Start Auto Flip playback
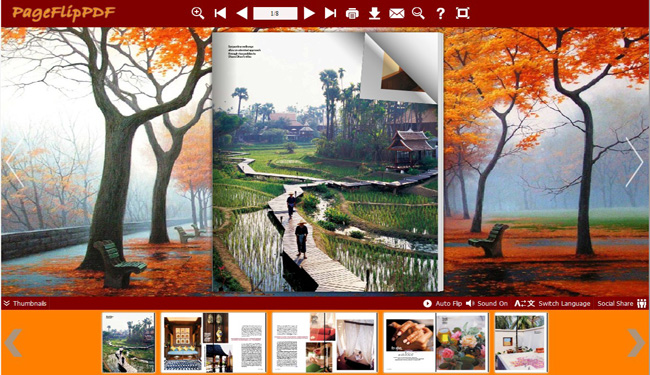The width and height of the screenshot is (650, 375). (x=427, y=303)
